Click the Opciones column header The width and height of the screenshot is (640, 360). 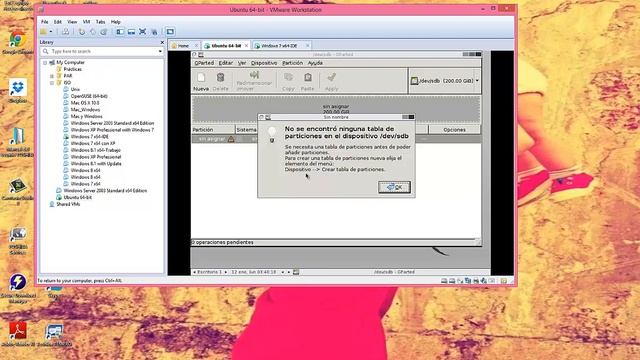coord(454,130)
